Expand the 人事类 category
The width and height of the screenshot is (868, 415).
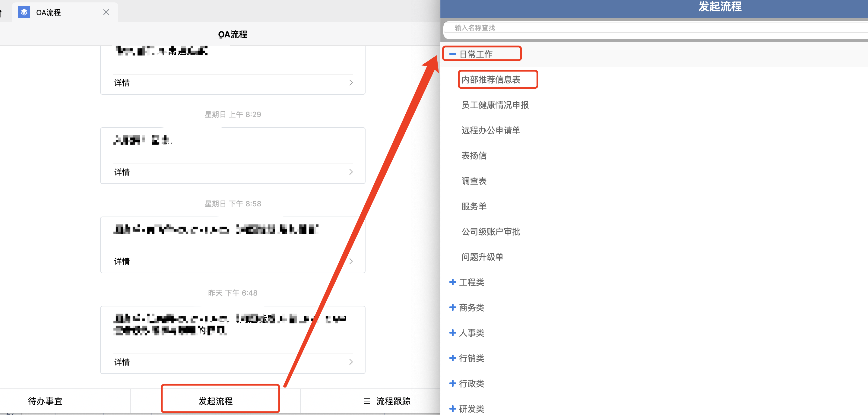(452, 332)
